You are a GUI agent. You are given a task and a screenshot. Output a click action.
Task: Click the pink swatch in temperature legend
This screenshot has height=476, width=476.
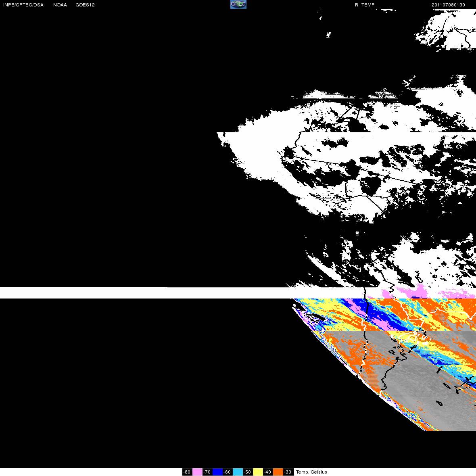197,472
